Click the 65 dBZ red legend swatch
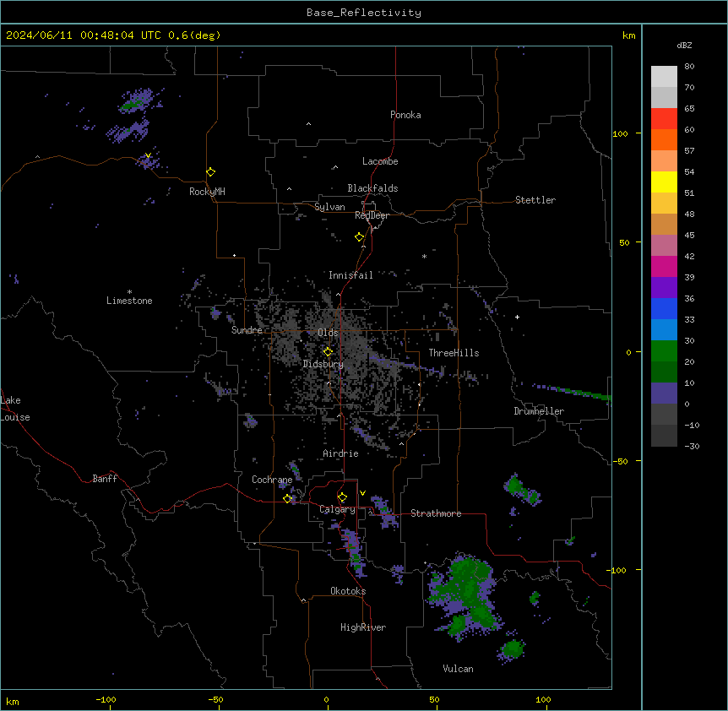This screenshot has width=728, height=711. [664, 119]
